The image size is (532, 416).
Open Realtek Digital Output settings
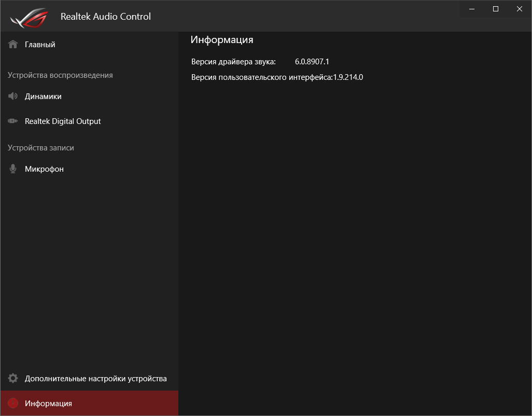(63, 121)
